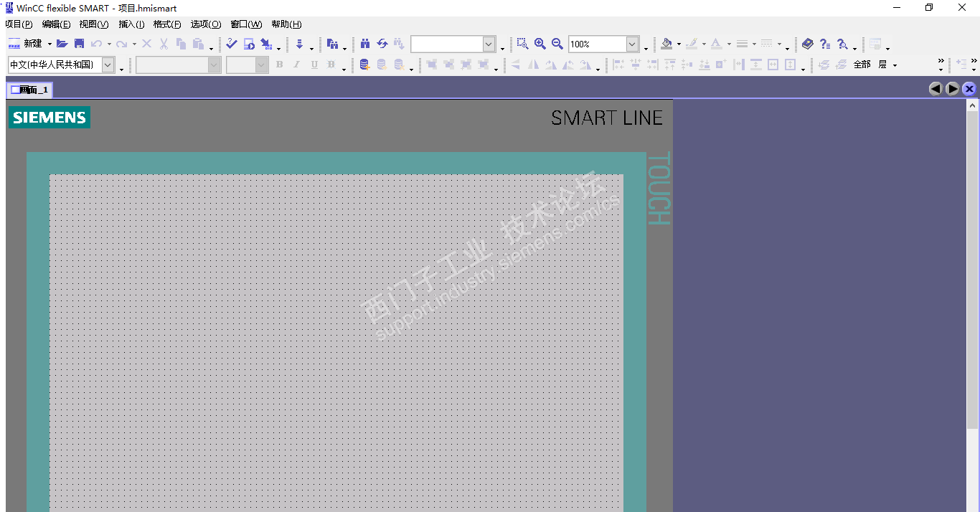Click the Undo arrow icon
This screenshot has width=980, height=512.
96,44
